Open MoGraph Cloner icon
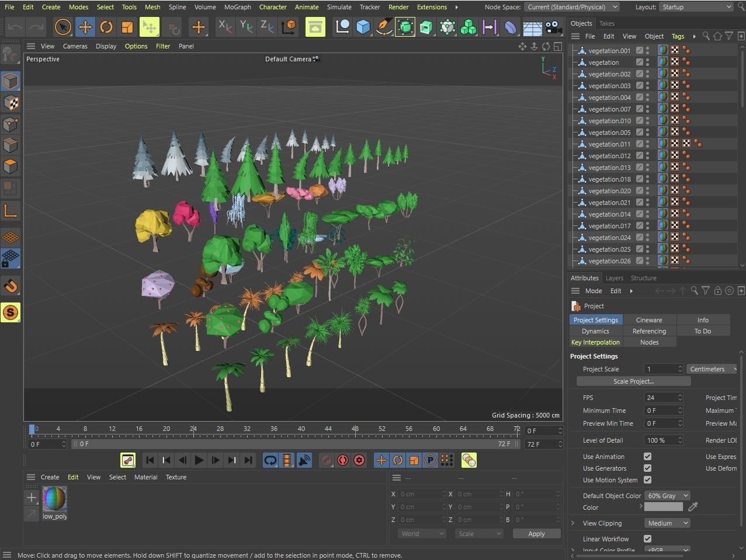The image size is (746, 560). click(x=468, y=27)
